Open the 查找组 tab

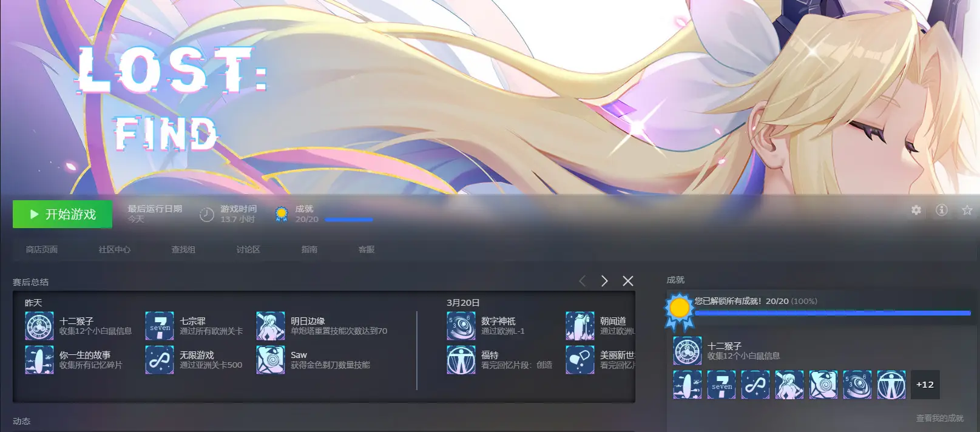pos(183,249)
